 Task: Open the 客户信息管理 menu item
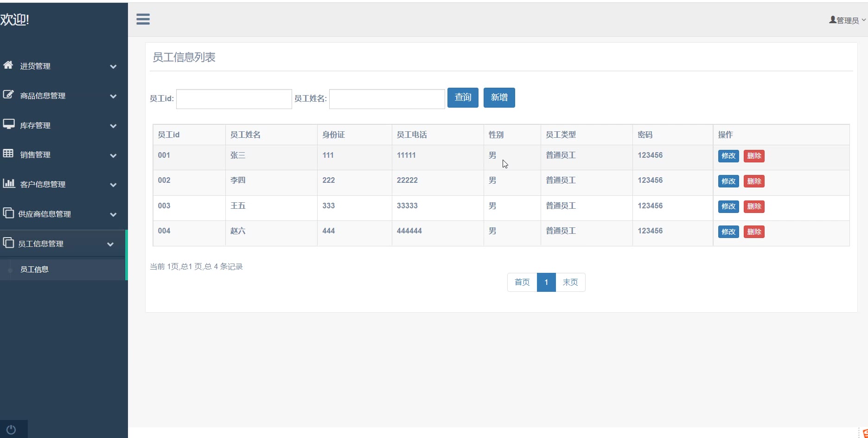43,185
